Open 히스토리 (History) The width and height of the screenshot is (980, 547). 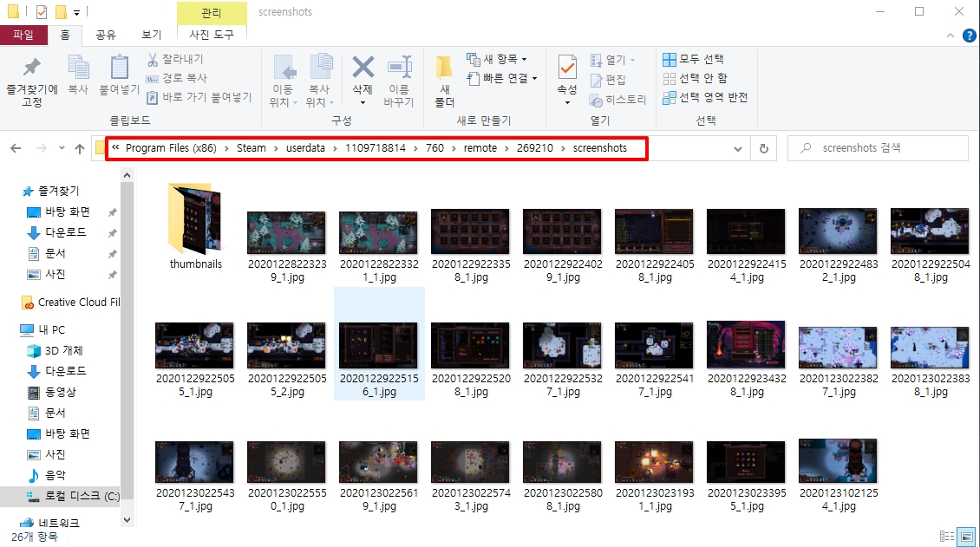pyautogui.click(x=618, y=100)
